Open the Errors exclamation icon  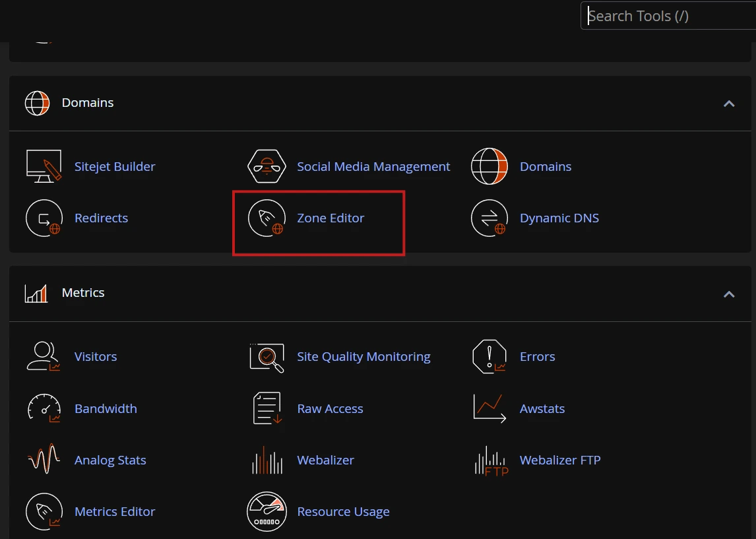coord(489,357)
